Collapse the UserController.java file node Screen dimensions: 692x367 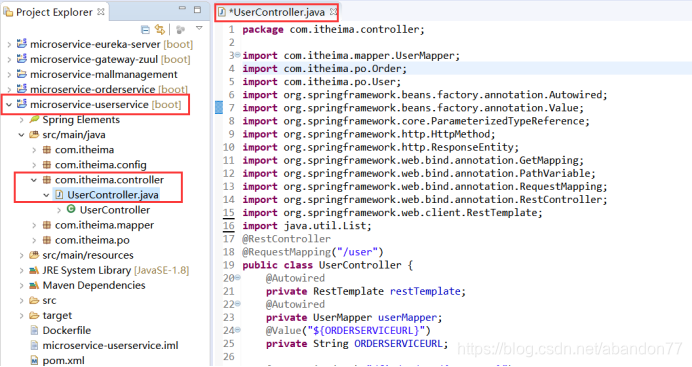[x=46, y=195]
